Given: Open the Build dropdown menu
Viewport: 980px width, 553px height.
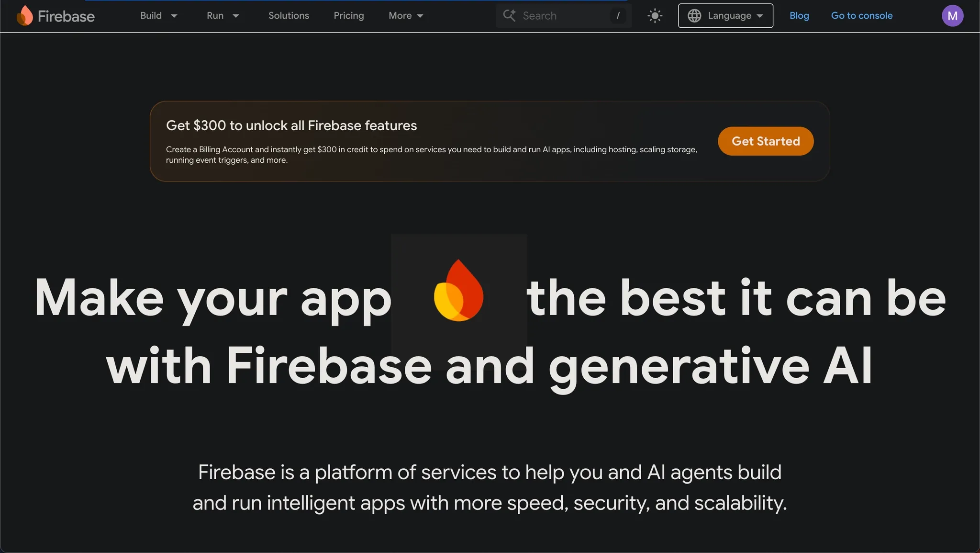Looking at the screenshot, I should click(159, 16).
